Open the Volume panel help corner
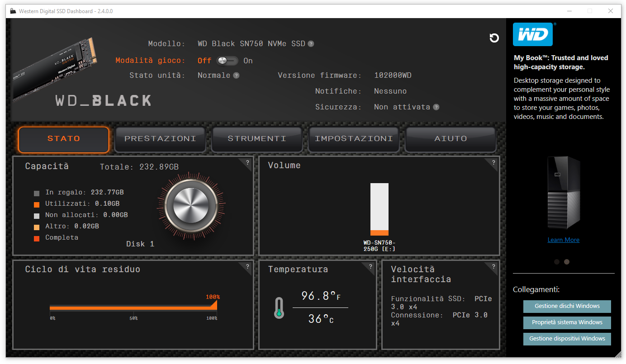The width and height of the screenshot is (626, 364). 493,163
